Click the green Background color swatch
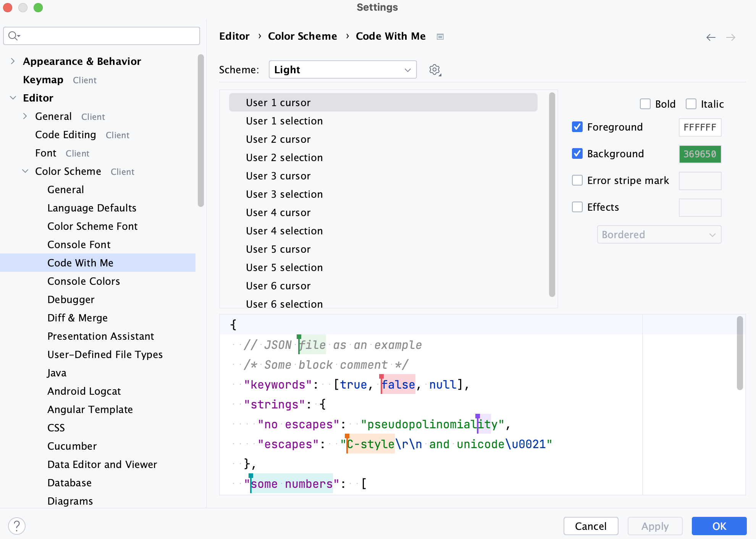This screenshot has height=539, width=756. pos(699,154)
